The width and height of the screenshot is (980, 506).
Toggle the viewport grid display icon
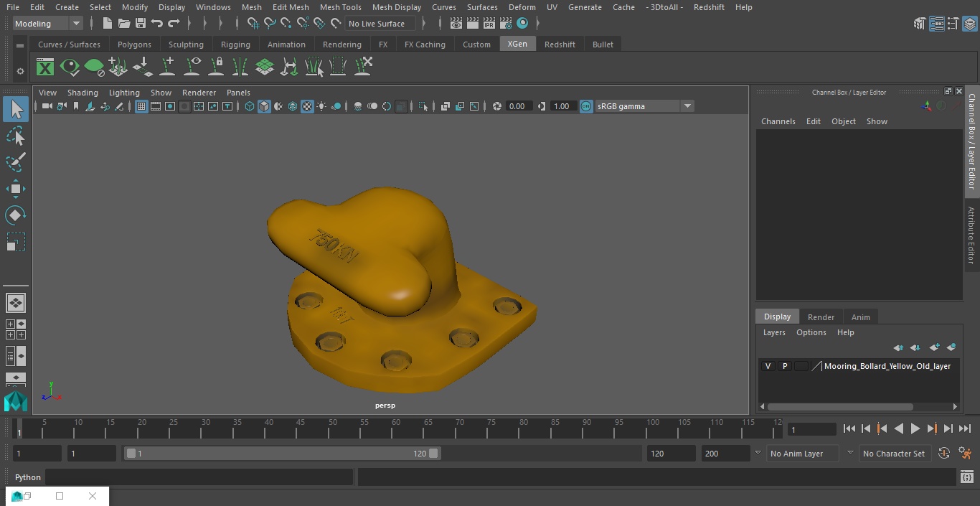(x=141, y=106)
